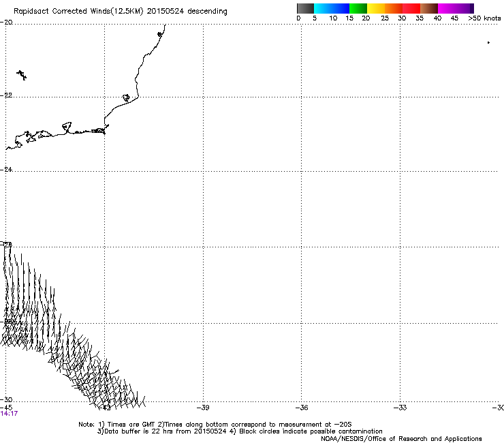Click the '-30' latitude axis label
Viewport: 504px width, 443px height.
[x=6, y=399]
